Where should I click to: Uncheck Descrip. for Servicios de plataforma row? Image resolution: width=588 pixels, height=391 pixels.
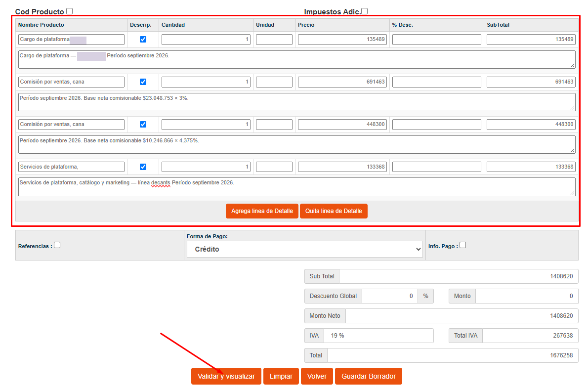pos(143,167)
